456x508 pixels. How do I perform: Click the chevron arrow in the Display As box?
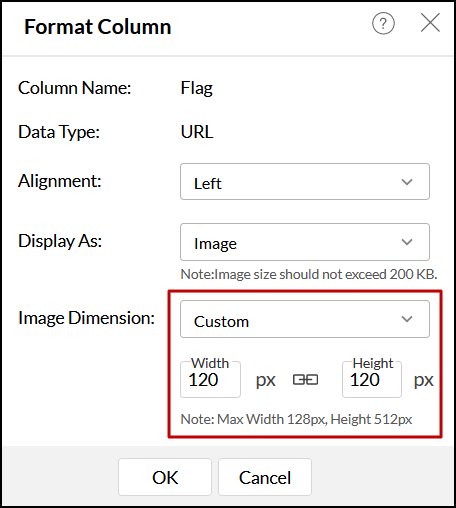coord(407,242)
